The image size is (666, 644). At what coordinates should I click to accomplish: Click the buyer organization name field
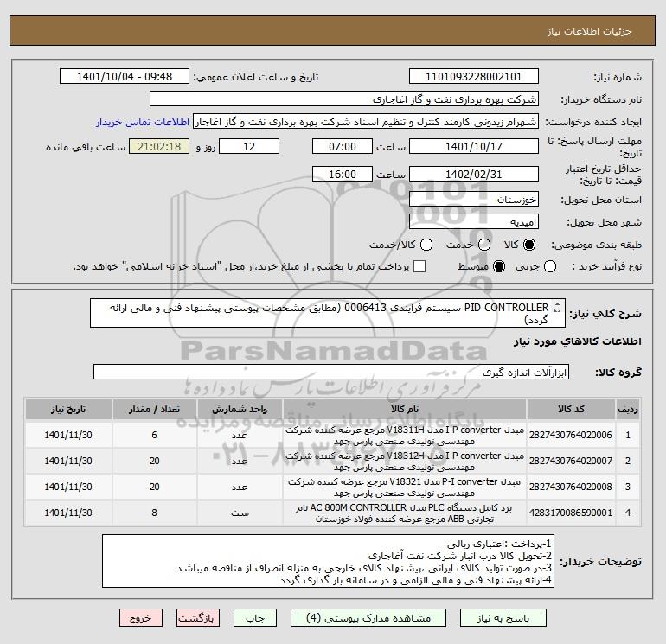click(x=344, y=99)
